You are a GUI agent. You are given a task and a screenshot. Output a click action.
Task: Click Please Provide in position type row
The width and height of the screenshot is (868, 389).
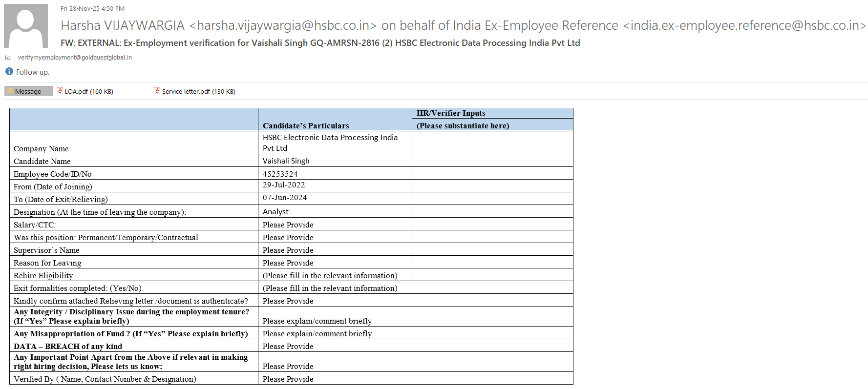(288, 238)
